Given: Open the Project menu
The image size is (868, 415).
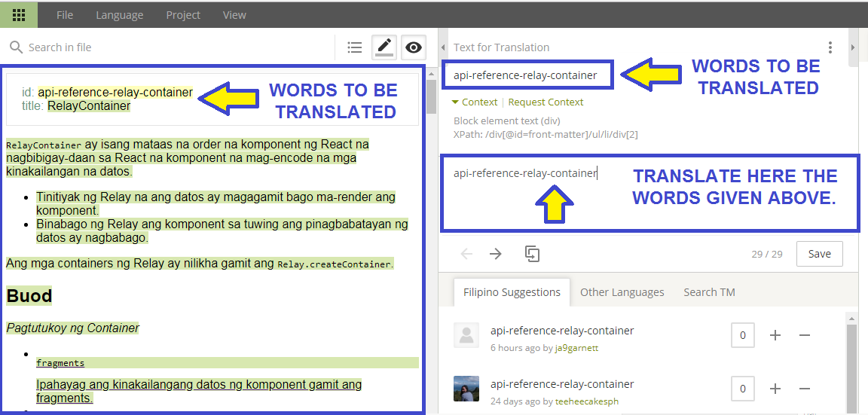Looking at the screenshot, I should tap(183, 15).
